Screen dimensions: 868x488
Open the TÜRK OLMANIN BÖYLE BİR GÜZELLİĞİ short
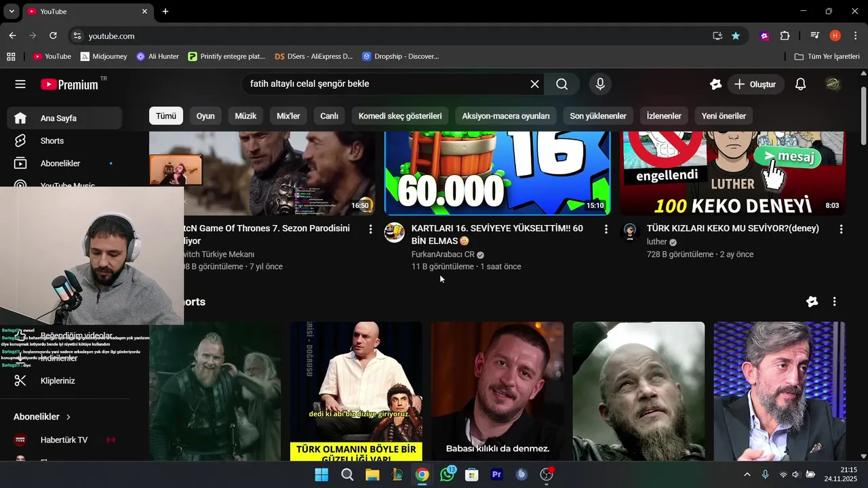coord(356,392)
